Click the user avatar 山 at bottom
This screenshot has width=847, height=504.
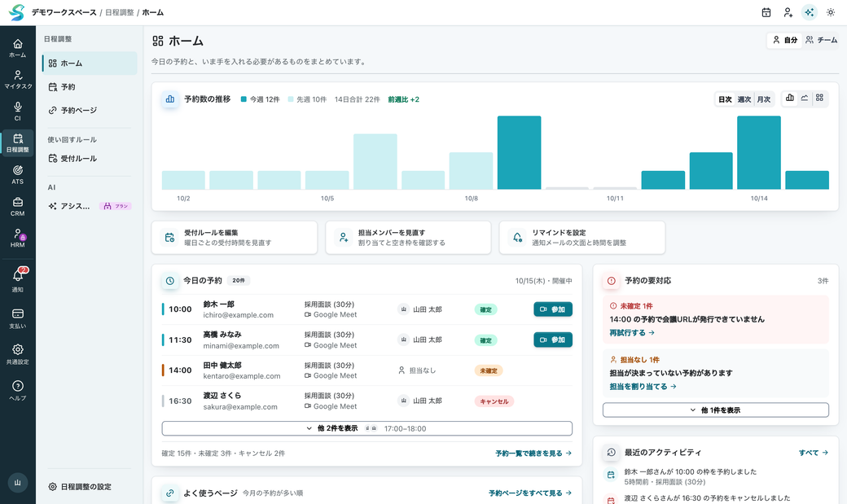tap(17, 482)
